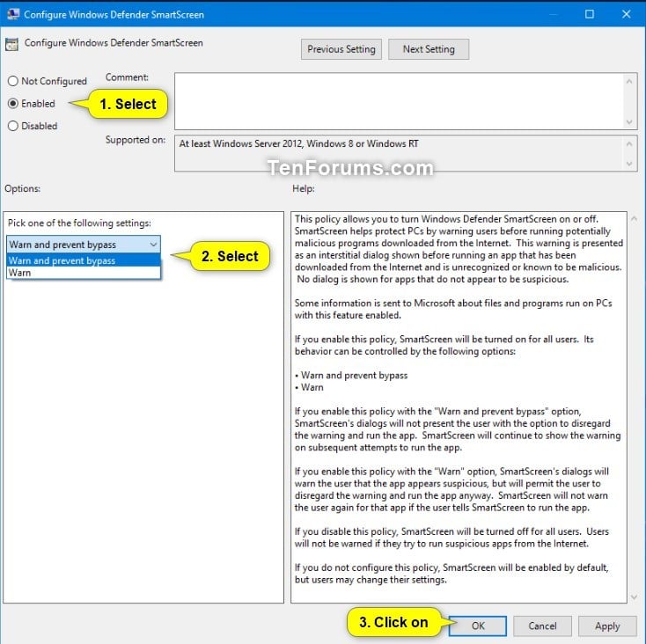Click the policy icon beside the setting title
Screen dimensions: 646x644
(x=12, y=44)
